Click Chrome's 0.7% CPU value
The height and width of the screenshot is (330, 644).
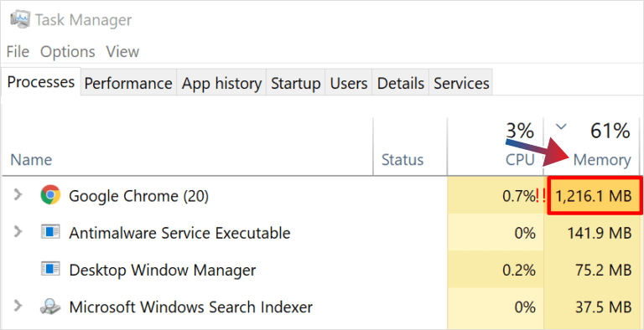tap(519, 197)
